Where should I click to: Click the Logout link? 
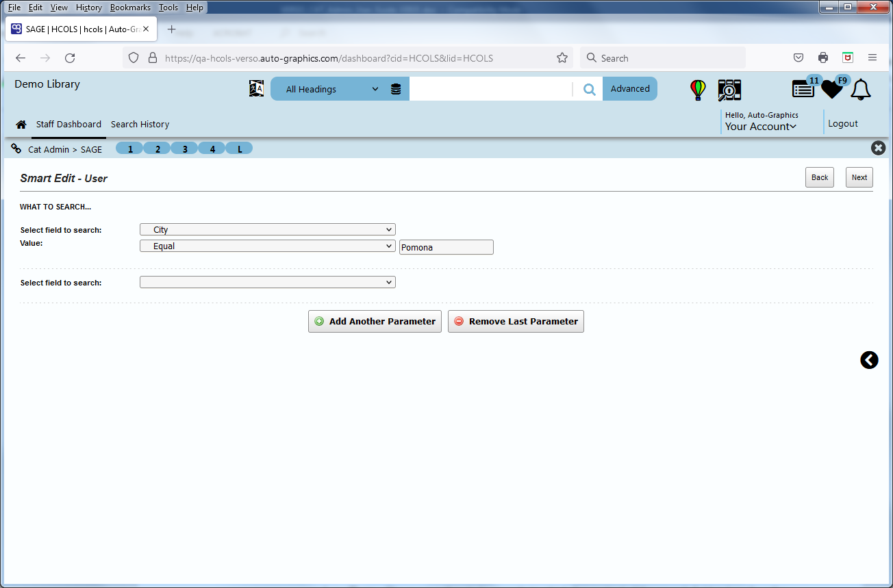click(x=843, y=124)
